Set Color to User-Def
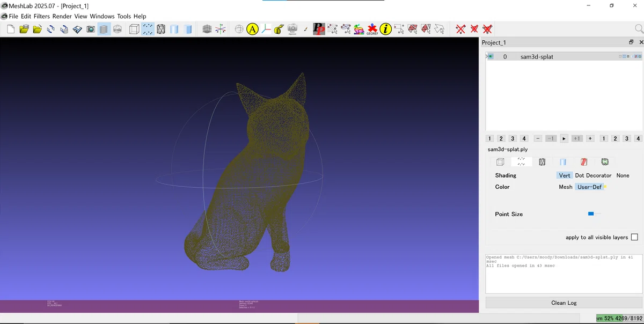 coord(589,187)
